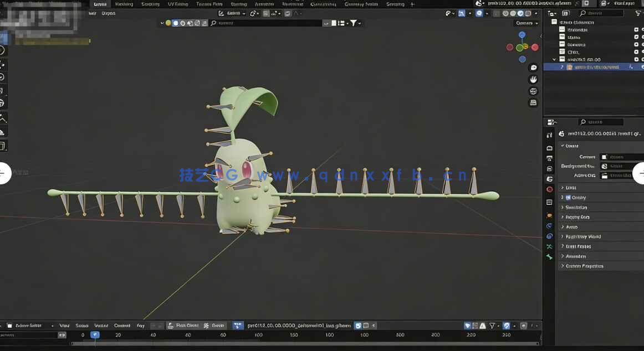Switch to the Animation workspace tab
The height and width of the screenshot is (351, 644).
pos(265,4)
